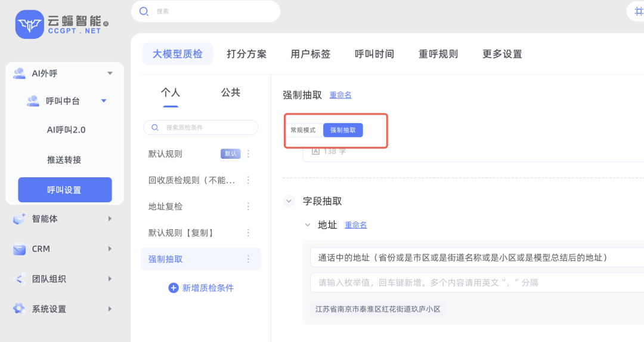
Task: Open the three-dot menu for 地址复检
Action: pyautogui.click(x=249, y=207)
